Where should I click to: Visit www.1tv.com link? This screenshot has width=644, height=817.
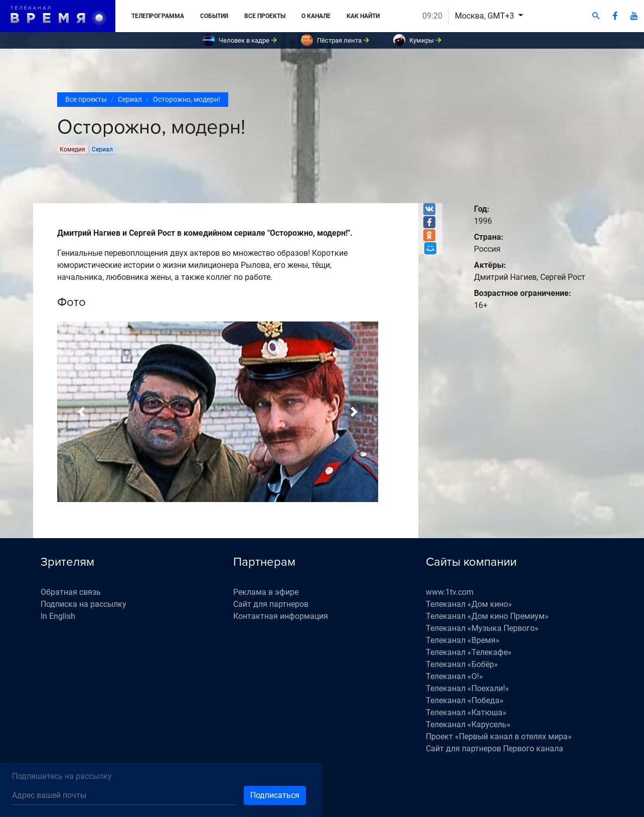[449, 592]
